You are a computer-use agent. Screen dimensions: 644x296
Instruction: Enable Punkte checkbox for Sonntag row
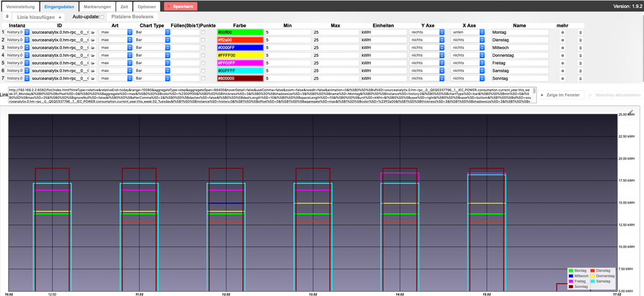(203, 78)
